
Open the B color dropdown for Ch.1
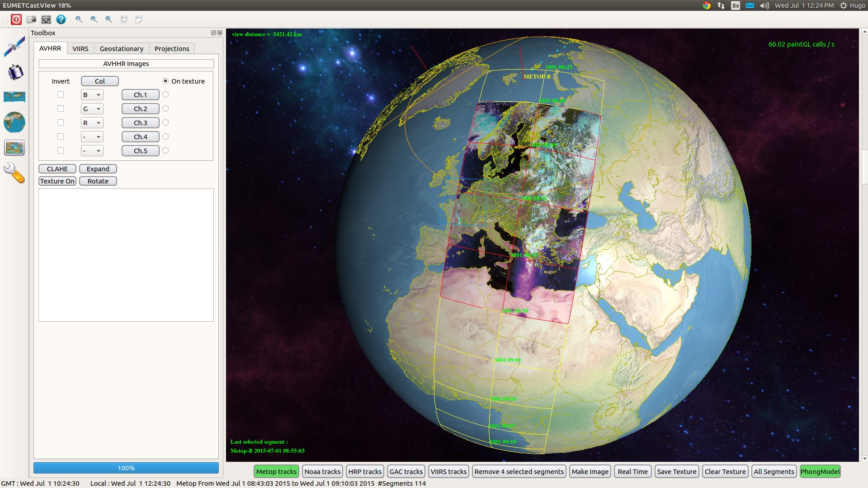(x=92, y=95)
